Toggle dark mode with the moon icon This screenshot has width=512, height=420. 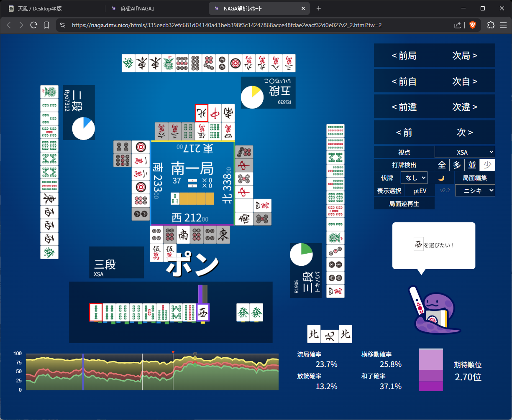441,178
